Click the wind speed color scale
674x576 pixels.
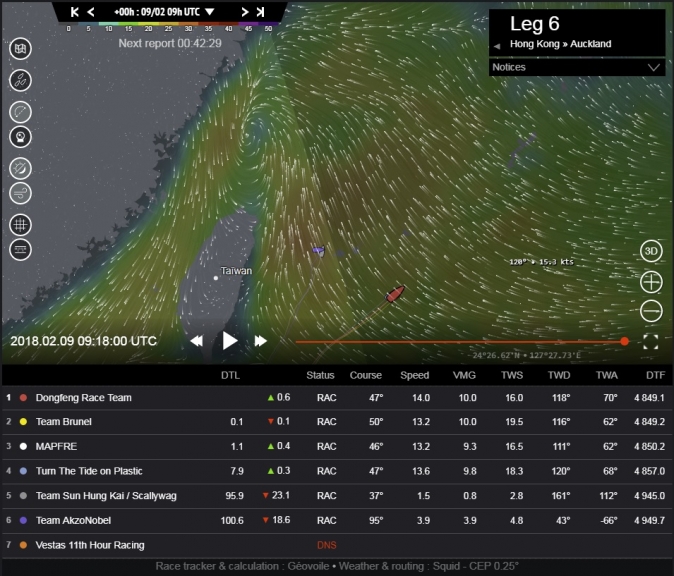[168, 25]
